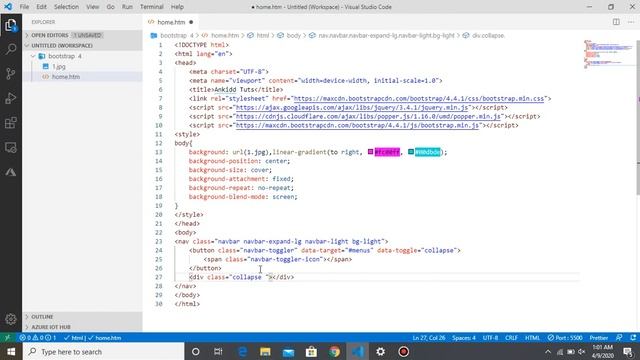Open the Mail app from taskbar

click(288, 351)
